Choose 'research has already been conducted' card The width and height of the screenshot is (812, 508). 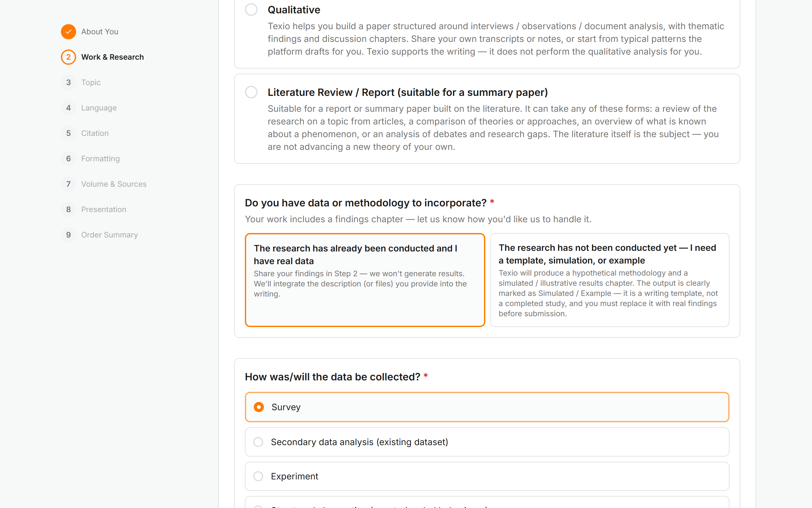click(x=365, y=280)
